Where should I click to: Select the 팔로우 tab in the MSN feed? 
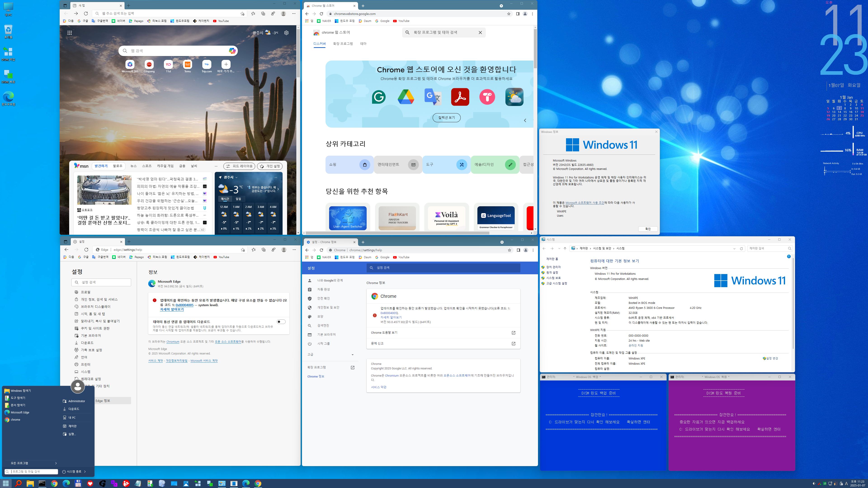[118, 166]
